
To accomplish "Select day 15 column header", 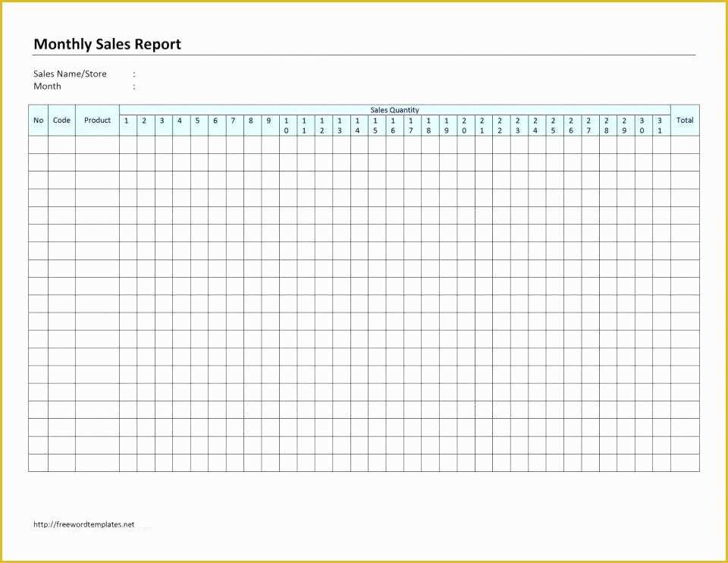I will [x=377, y=125].
